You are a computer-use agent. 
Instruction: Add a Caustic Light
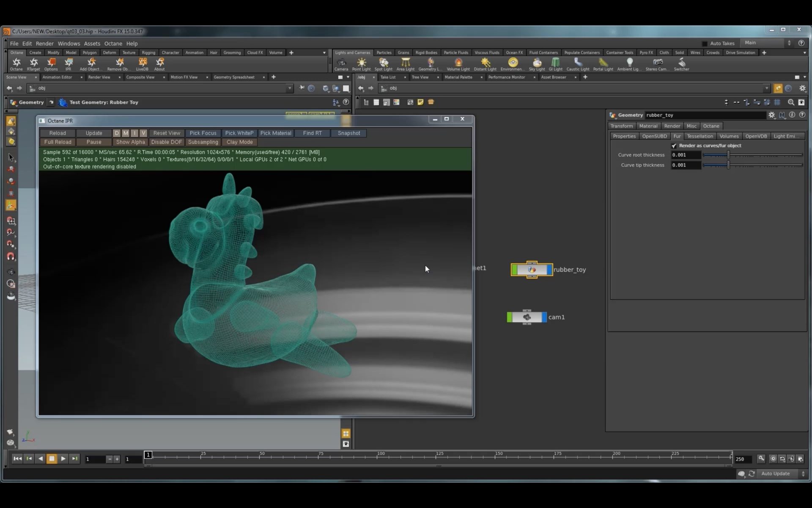(578, 64)
